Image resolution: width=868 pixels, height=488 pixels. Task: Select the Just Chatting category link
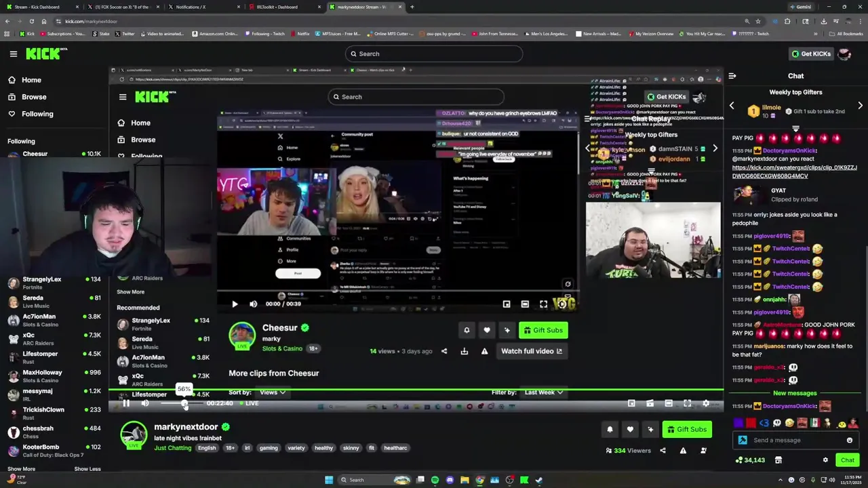[173, 448]
